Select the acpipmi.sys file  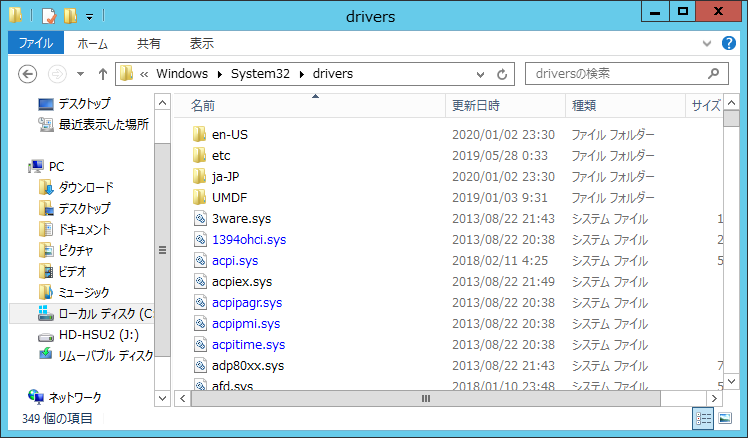[246, 323]
